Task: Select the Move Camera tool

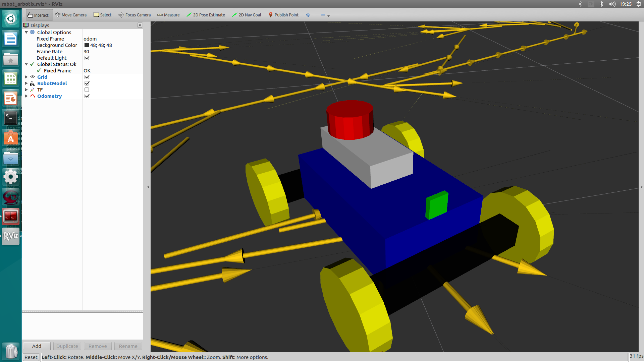Action: coord(71,15)
